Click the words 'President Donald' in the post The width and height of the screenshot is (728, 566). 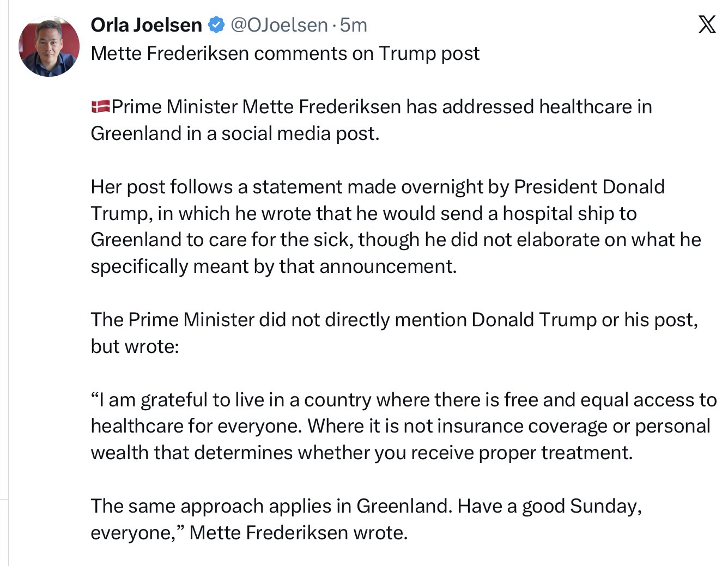(589, 187)
